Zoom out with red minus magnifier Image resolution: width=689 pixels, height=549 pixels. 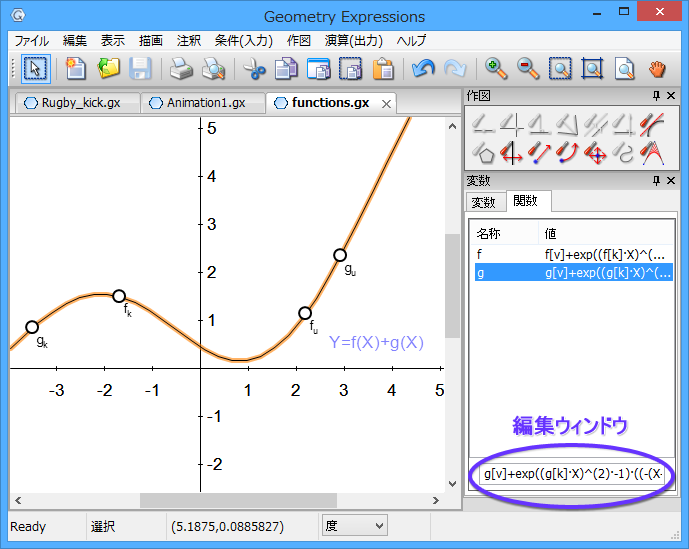pos(528,69)
